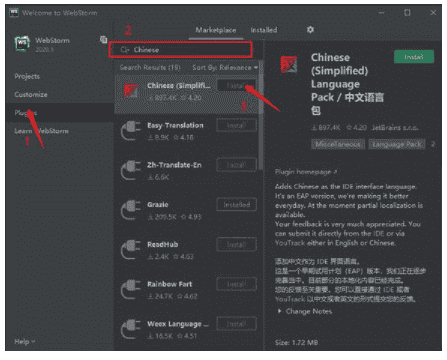
Task: Open the plugin settings gear icon
Action: (x=310, y=30)
